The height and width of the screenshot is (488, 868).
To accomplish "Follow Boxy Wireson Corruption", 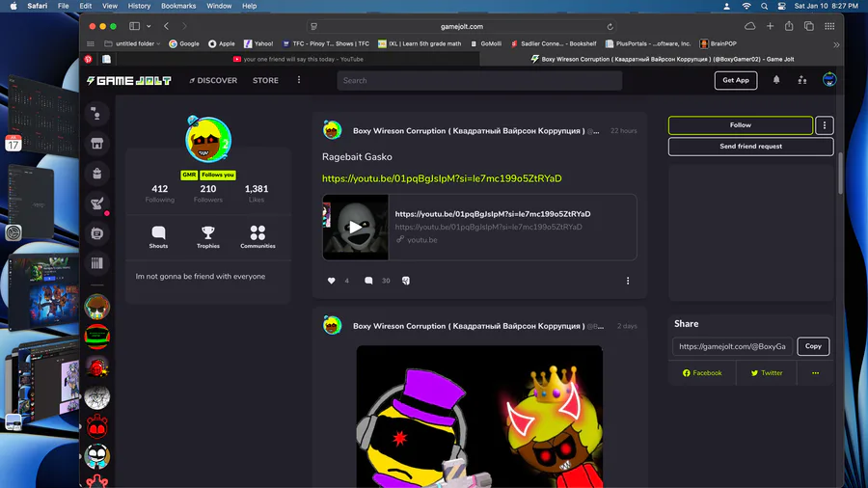I will pos(741,125).
